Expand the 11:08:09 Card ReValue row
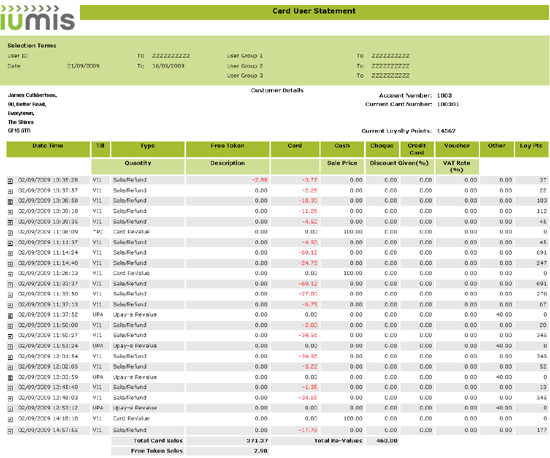Viewport: 550px width, 458px height. pos(11,233)
